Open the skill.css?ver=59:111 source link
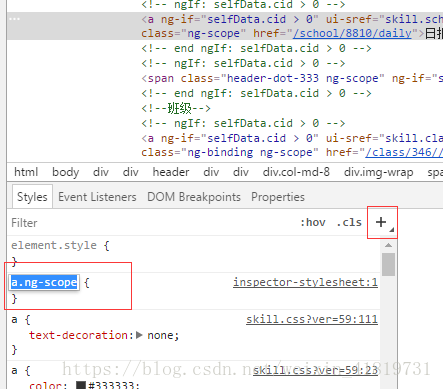This screenshot has width=443, height=389. tap(312, 319)
